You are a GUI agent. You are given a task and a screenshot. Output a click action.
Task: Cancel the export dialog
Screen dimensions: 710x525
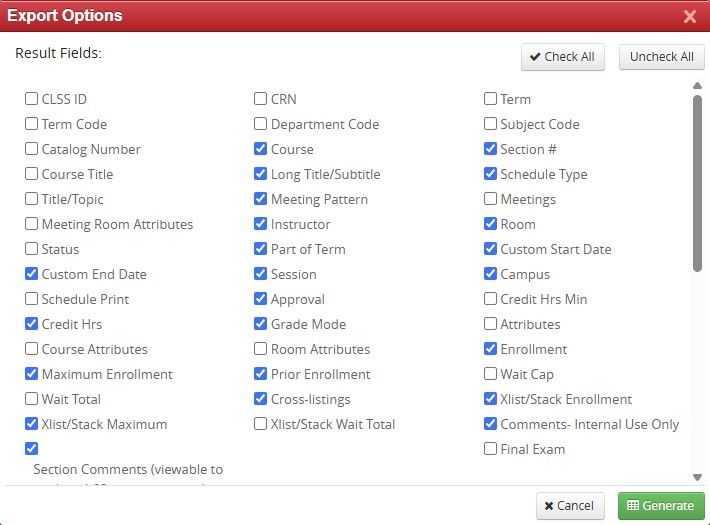pyautogui.click(x=570, y=506)
